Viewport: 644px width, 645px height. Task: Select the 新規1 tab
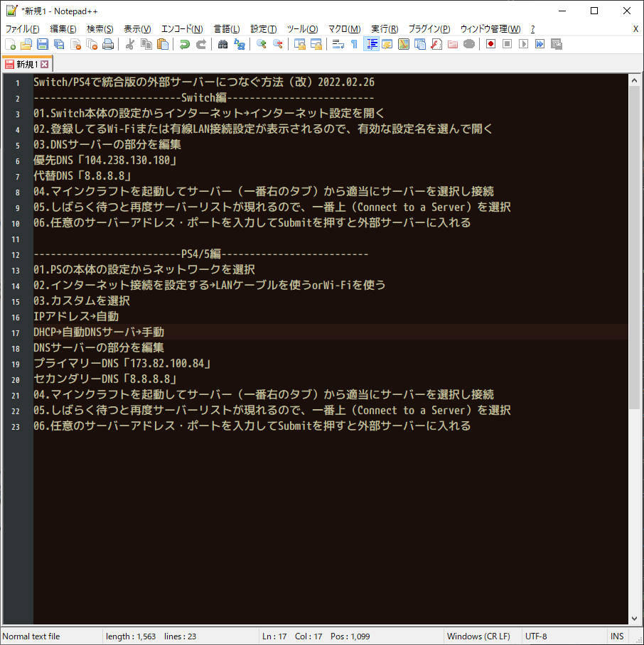click(x=25, y=63)
